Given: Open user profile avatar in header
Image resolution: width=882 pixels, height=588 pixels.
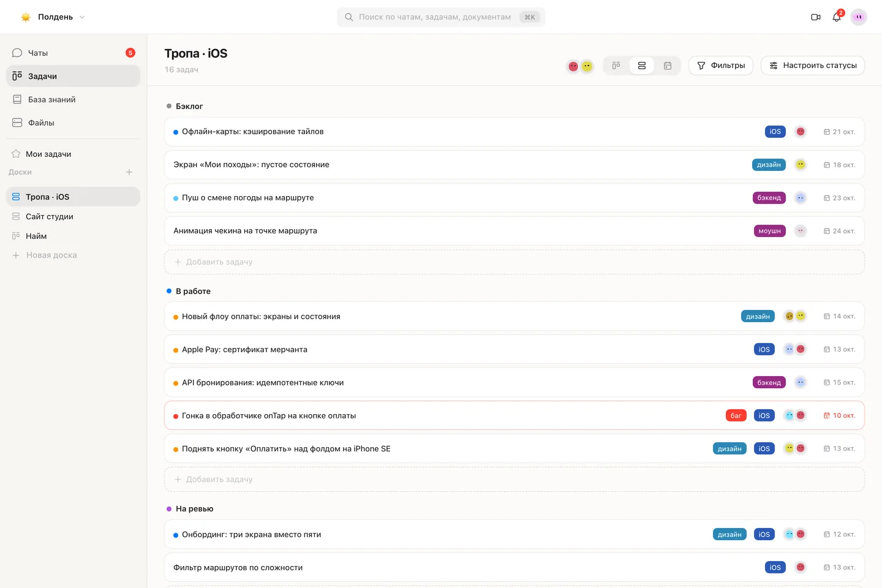Looking at the screenshot, I should point(859,17).
